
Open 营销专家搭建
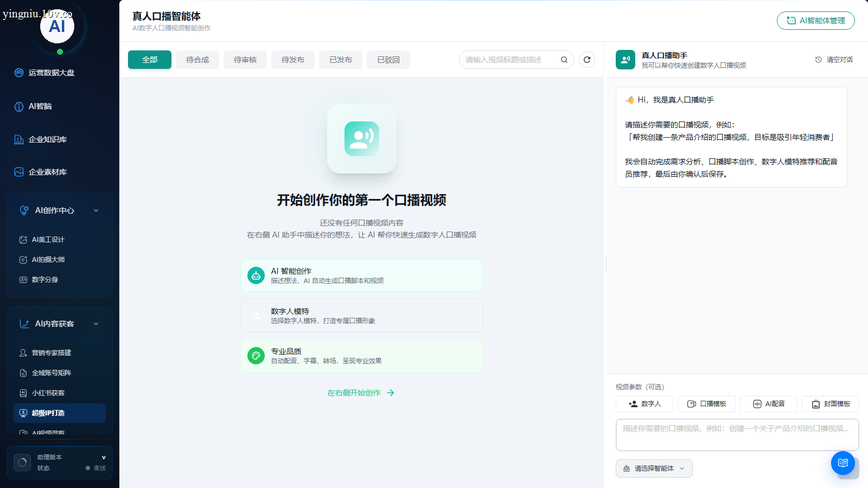click(60, 353)
